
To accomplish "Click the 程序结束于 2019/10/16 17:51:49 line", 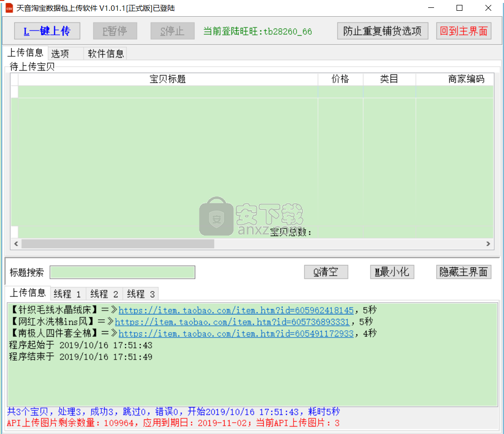I will (x=81, y=357).
